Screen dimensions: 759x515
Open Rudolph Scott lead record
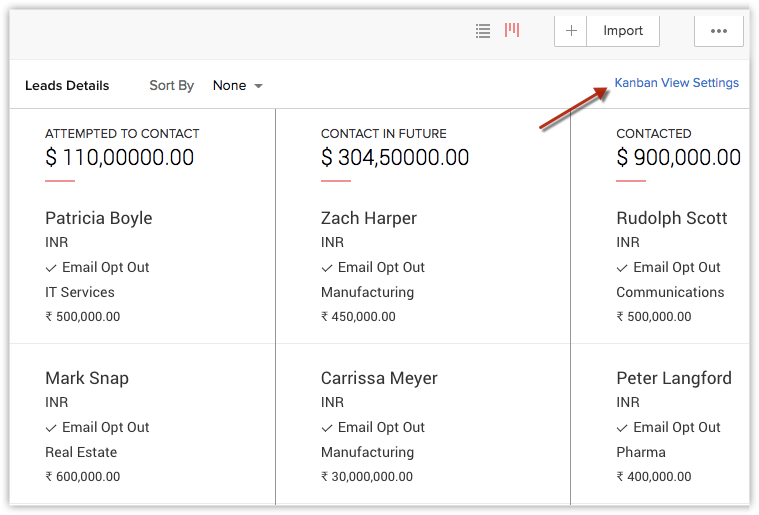pyautogui.click(x=671, y=218)
